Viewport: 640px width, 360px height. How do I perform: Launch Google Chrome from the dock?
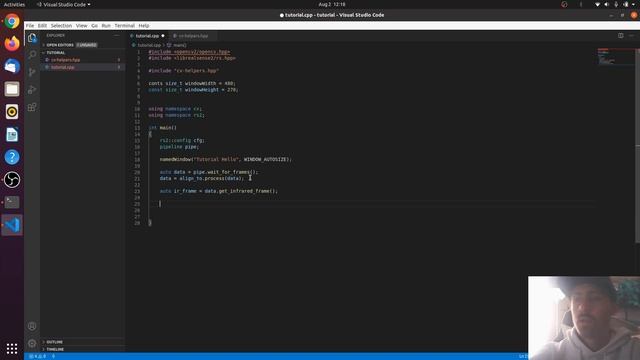(12, 21)
